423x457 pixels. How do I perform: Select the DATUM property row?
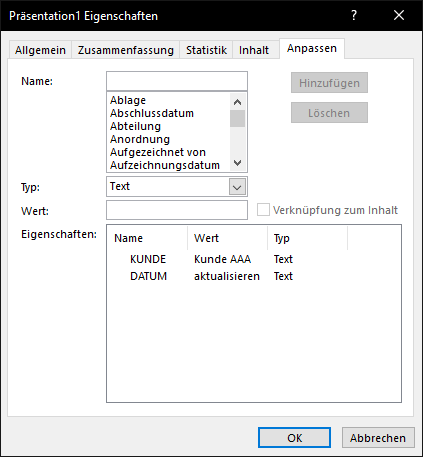pyautogui.click(x=254, y=276)
